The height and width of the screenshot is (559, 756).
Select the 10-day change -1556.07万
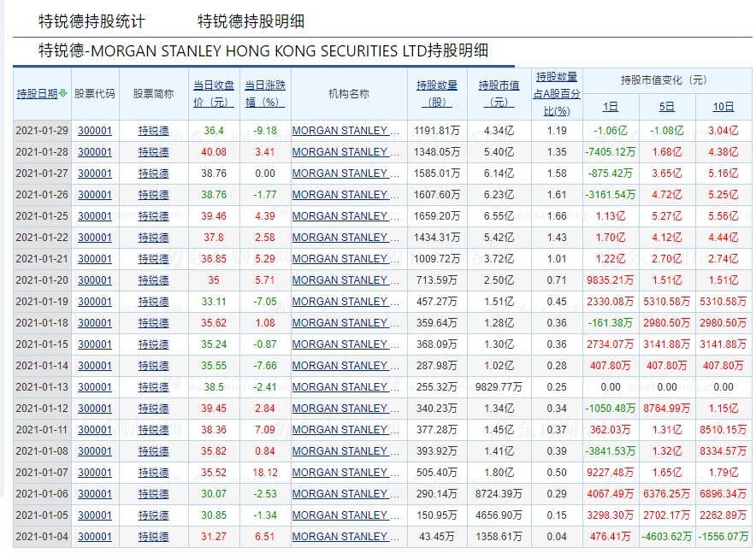pos(724,537)
